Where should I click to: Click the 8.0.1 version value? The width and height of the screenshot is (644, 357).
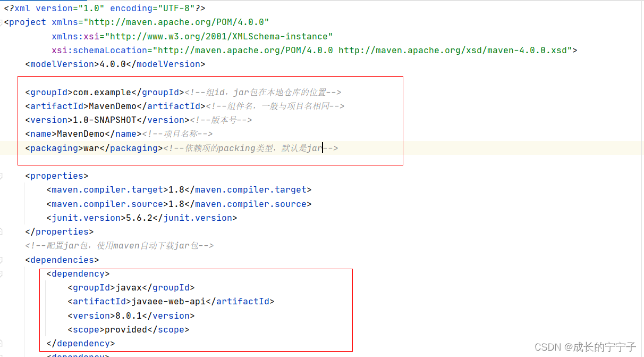point(128,316)
